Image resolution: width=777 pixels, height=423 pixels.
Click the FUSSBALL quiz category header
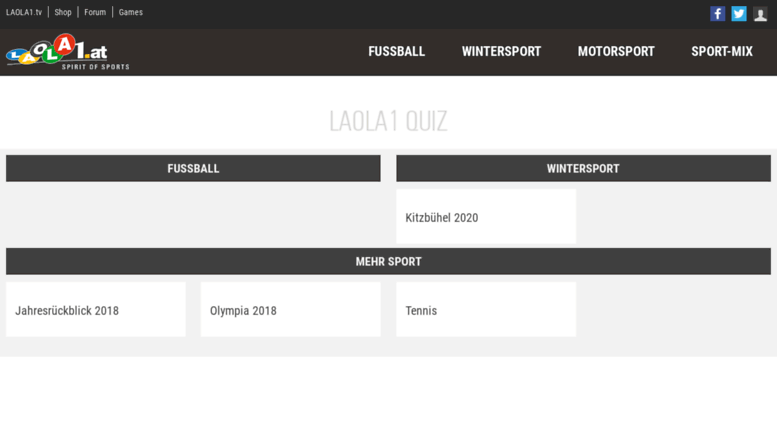[x=193, y=168]
